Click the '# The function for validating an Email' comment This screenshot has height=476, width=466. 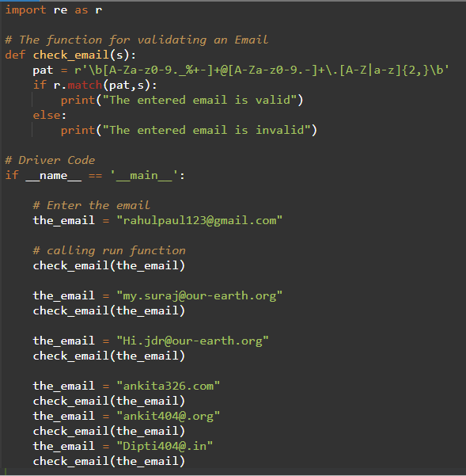137,40
